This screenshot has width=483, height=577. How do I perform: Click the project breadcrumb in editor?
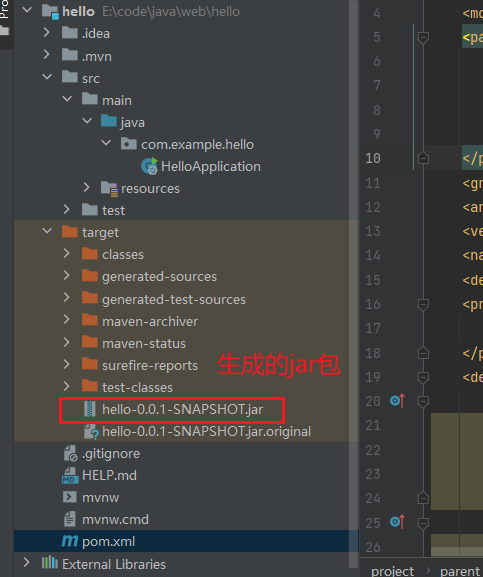coord(392,571)
